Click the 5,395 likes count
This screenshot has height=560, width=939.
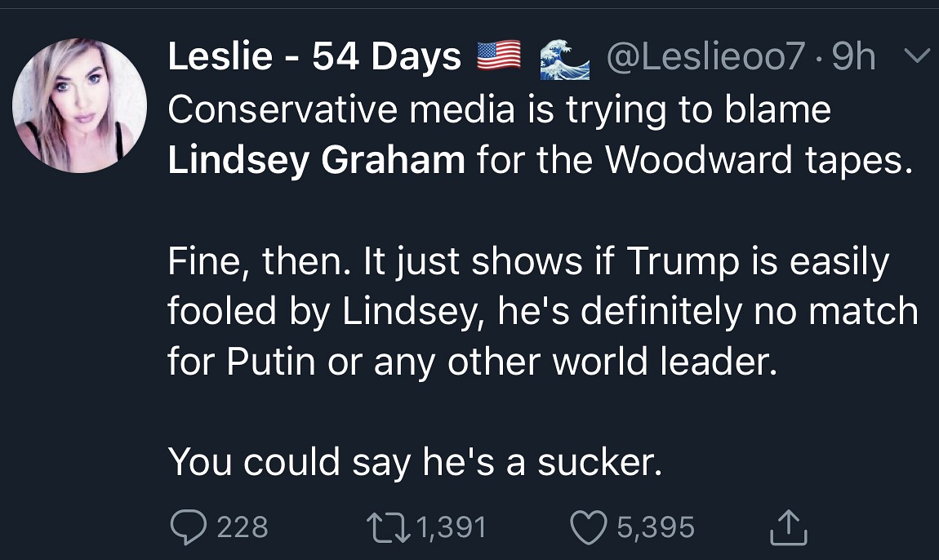tap(655, 527)
